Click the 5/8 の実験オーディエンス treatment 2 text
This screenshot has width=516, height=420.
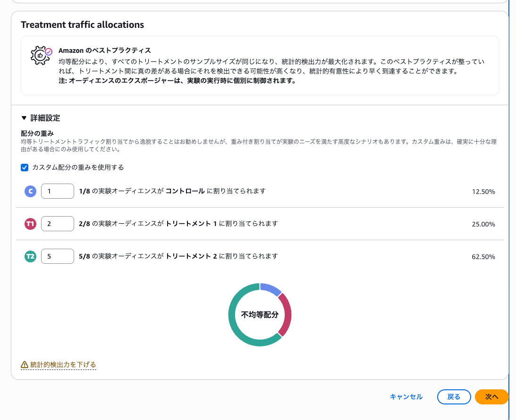(x=178, y=256)
